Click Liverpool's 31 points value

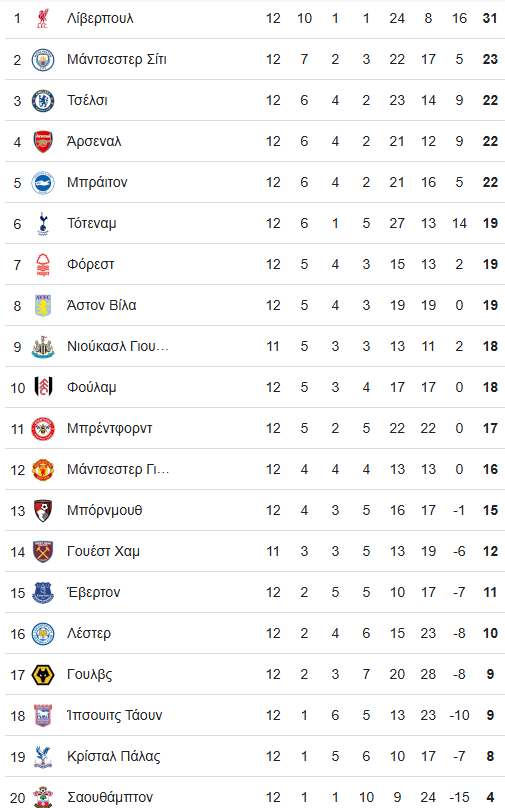point(490,19)
